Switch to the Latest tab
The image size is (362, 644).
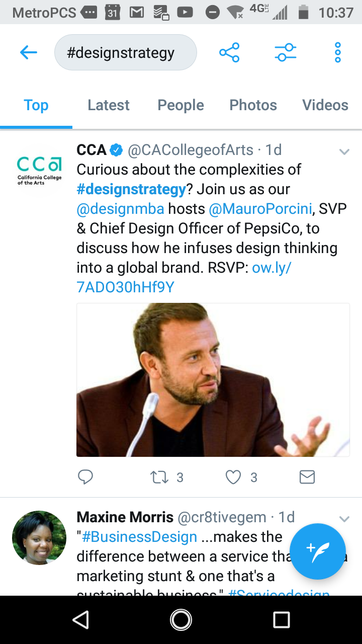[x=108, y=105]
